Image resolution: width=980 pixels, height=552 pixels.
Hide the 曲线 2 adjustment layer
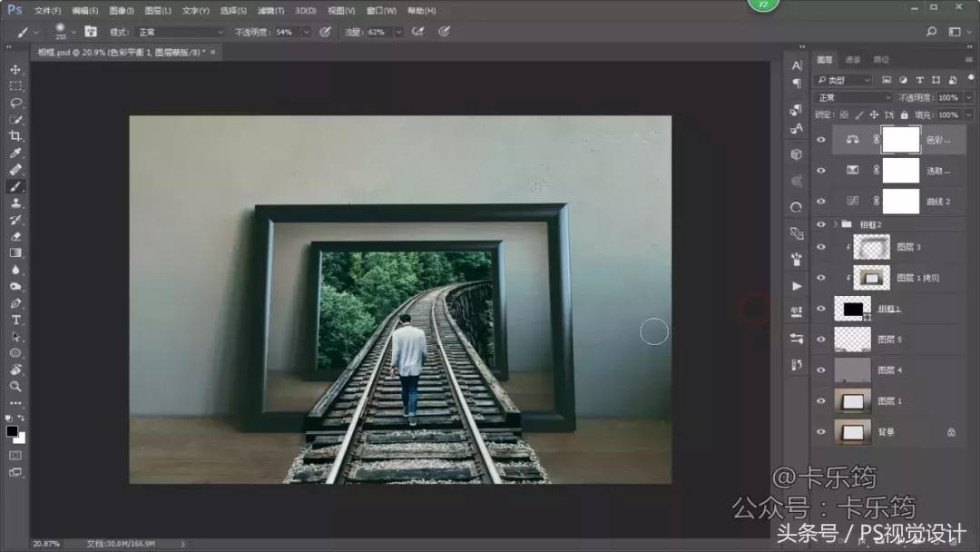click(x=819, y=199)
